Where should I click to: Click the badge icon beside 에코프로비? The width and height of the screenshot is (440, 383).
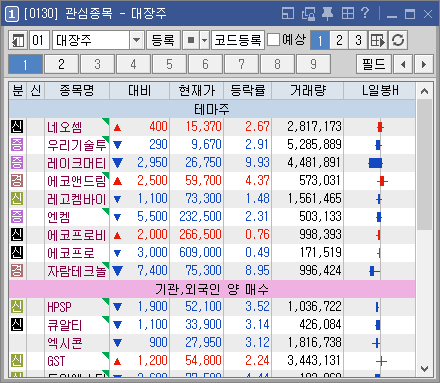coord(17,235)
